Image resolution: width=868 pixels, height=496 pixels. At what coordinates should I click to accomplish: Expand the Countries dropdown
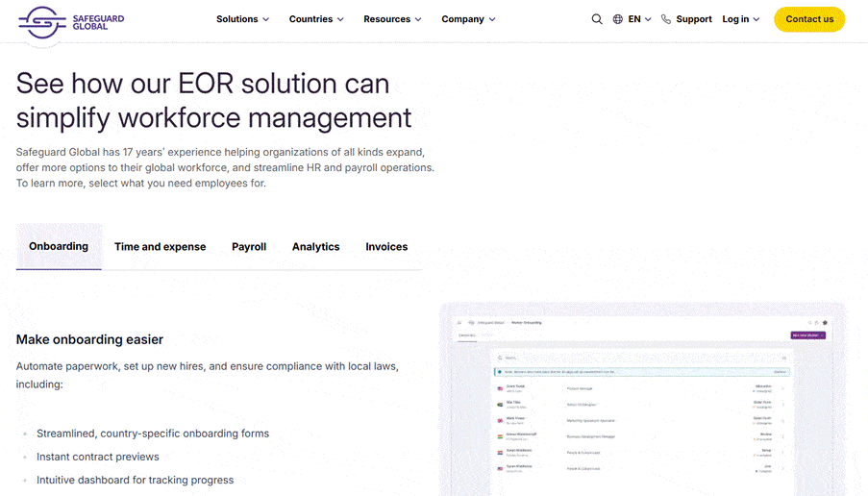click(316, 19)
